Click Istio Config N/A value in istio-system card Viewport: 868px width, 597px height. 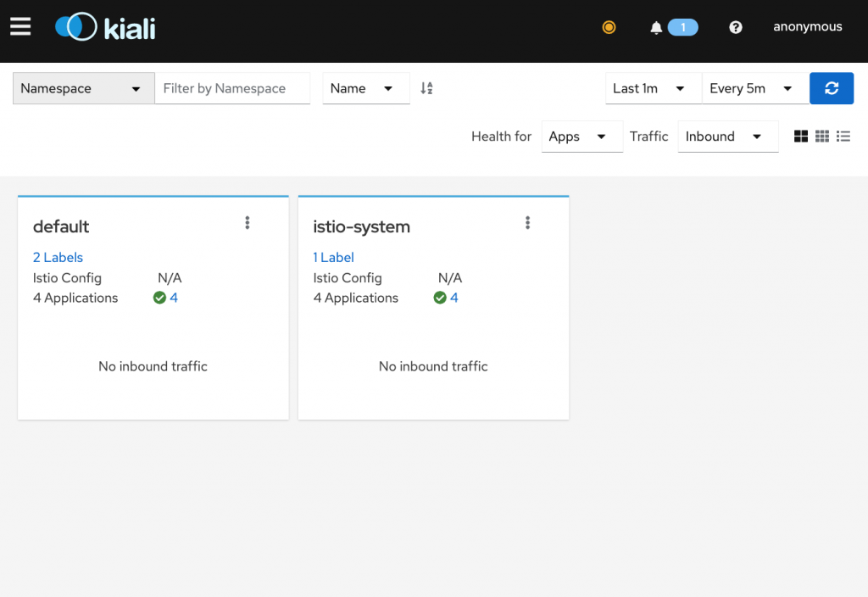[x=450, y=278]
